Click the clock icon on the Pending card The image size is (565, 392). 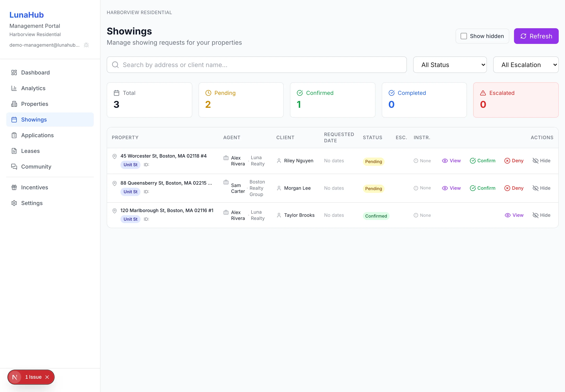point(208,93)
